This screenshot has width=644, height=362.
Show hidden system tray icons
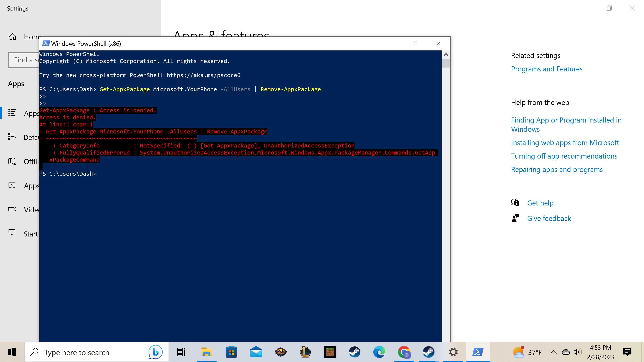point(553,352)
